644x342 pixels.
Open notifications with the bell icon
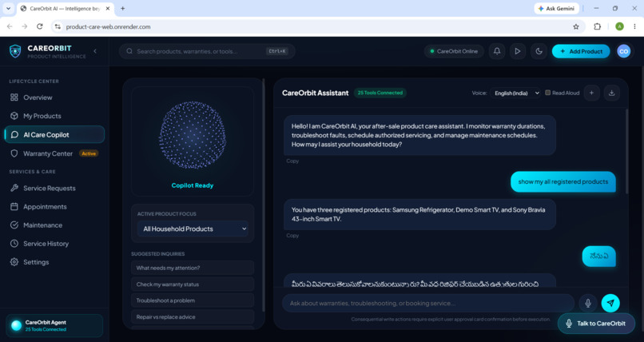(x=497, y=51)
